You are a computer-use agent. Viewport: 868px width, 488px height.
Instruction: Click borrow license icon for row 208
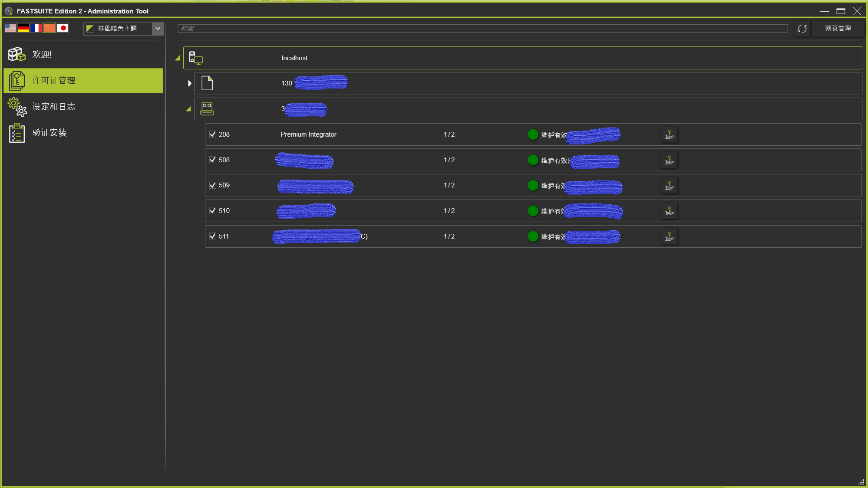click(x=669, y=135)
